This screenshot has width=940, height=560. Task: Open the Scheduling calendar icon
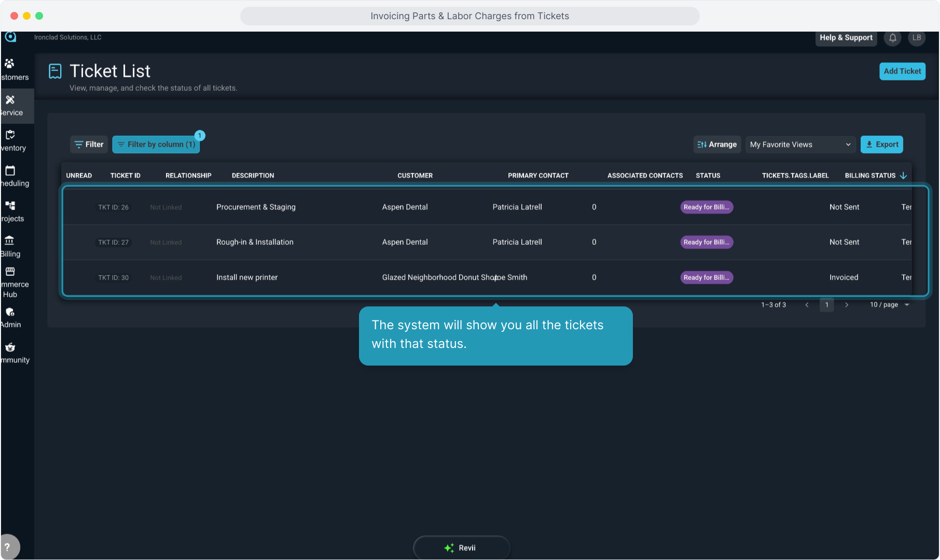click(x=10, y=171)
